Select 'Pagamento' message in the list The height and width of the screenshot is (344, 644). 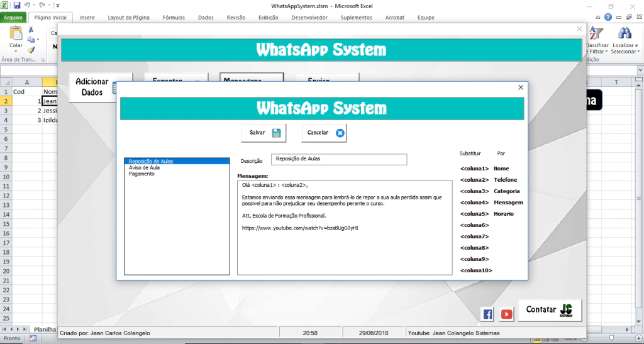coord(142,174)
